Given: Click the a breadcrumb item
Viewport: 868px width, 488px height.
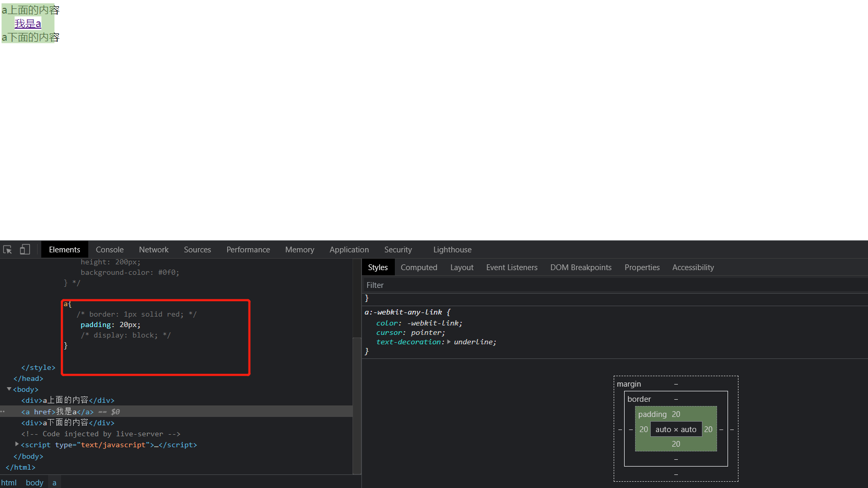Looking at the screenshot, I should 54,482.
